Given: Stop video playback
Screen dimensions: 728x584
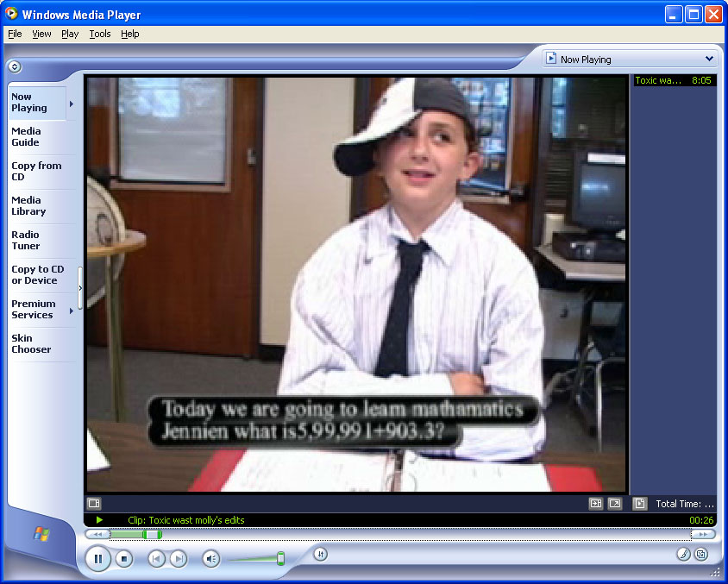Looking at the screenshot, I should pyautogui.click(x=124, y=559).
